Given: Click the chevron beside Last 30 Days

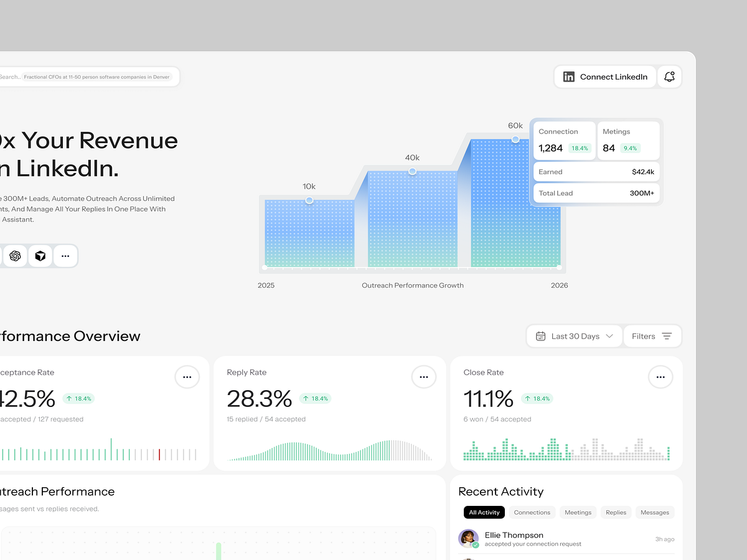Looking at the screenshot, I should pos(609,336).
